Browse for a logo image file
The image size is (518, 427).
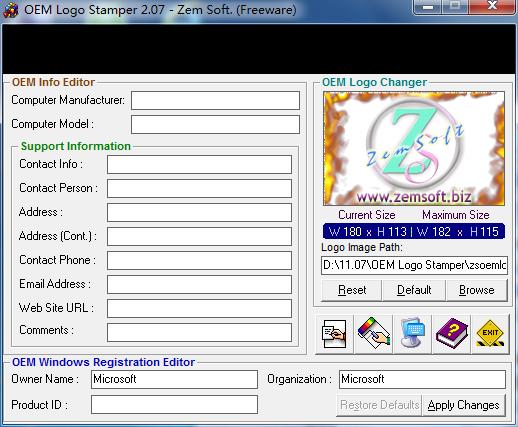tap(477, 290)
